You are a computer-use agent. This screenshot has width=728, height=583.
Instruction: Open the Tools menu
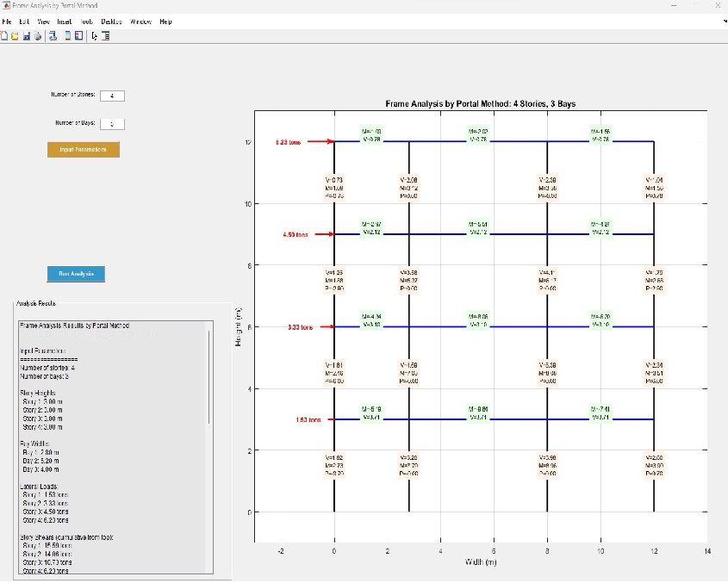(x=87, y=22)
